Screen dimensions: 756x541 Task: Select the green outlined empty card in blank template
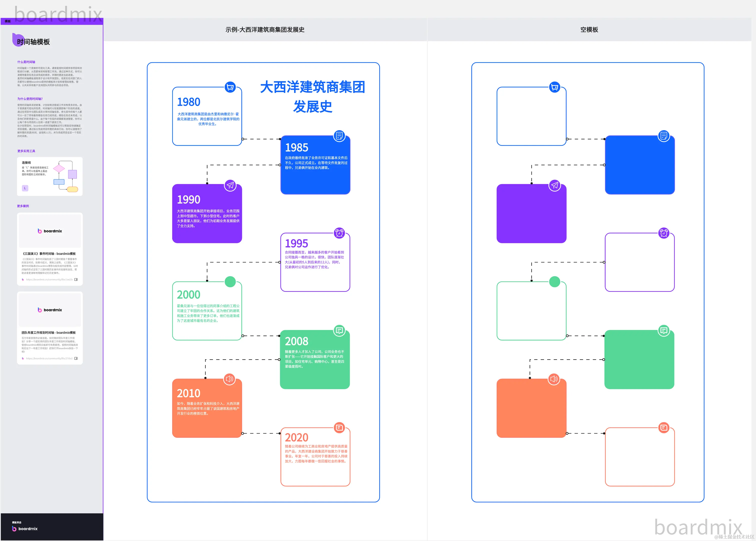(531, 311)
